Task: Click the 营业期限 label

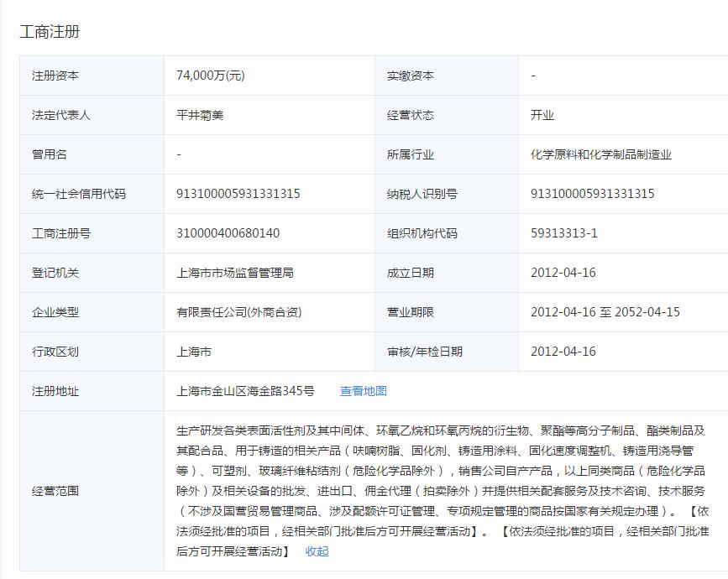Action: click(411, 312)
